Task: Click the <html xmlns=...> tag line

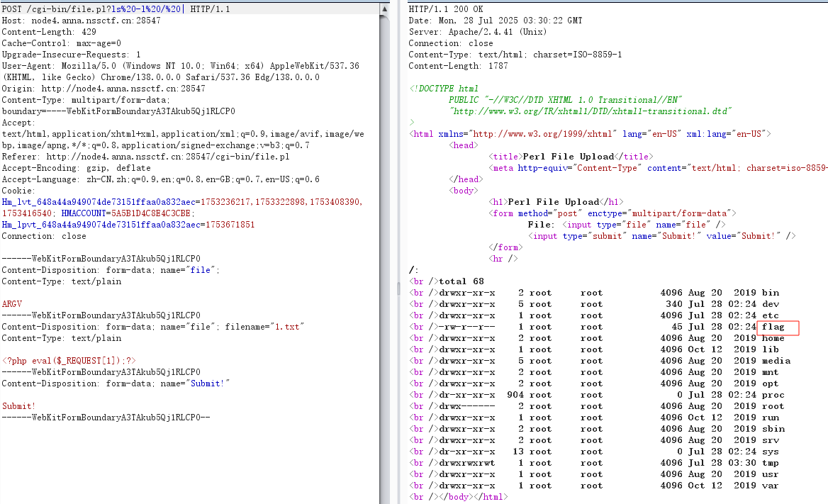Action: coord(590,134)
